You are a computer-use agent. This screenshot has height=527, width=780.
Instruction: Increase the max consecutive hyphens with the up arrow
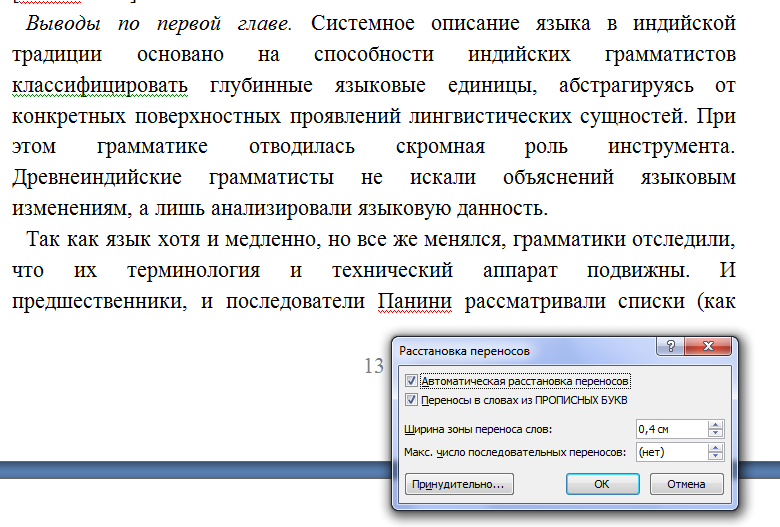tap(715, 448)
